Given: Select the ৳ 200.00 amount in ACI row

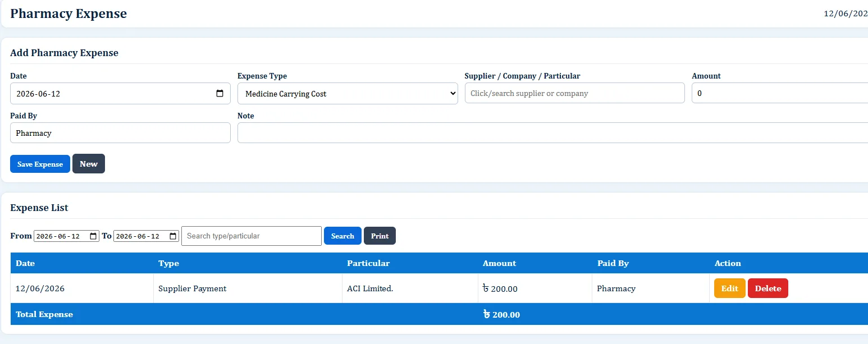Looking at the screenshot, I should [500, 288].
